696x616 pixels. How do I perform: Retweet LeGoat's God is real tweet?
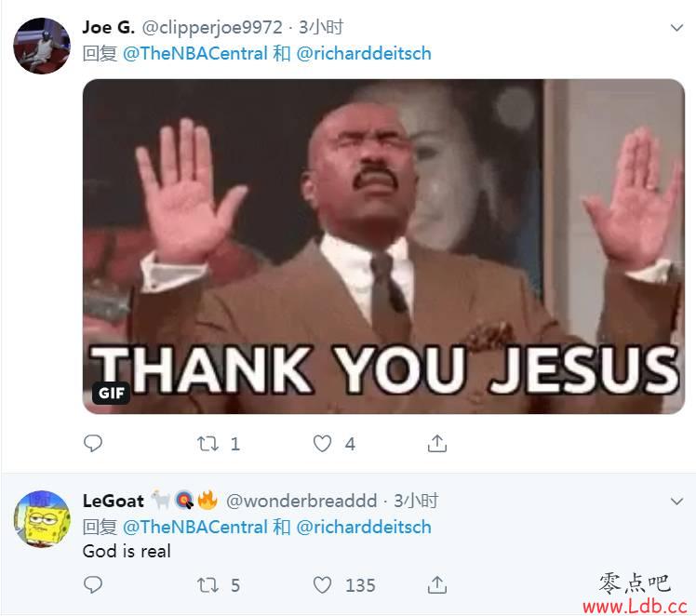[x=207, y=585]
